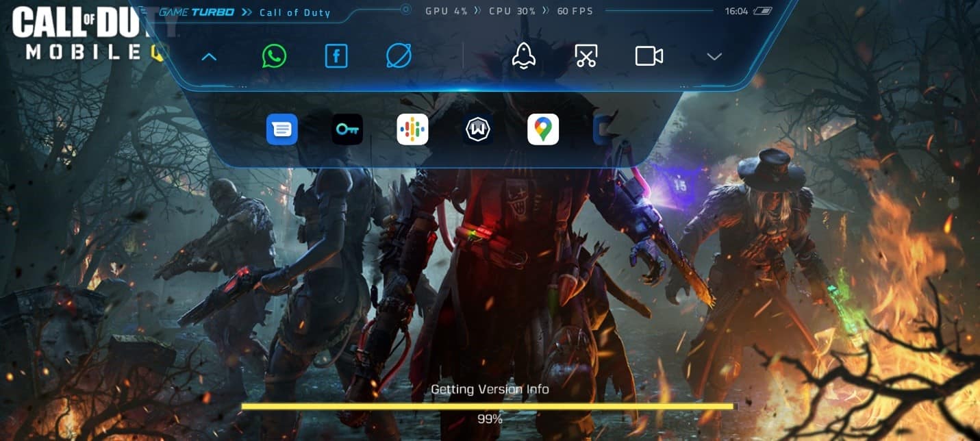Tap the rocket boost icon
The width and height of the screenshot is (980, 441).
[x=524, y=56]
